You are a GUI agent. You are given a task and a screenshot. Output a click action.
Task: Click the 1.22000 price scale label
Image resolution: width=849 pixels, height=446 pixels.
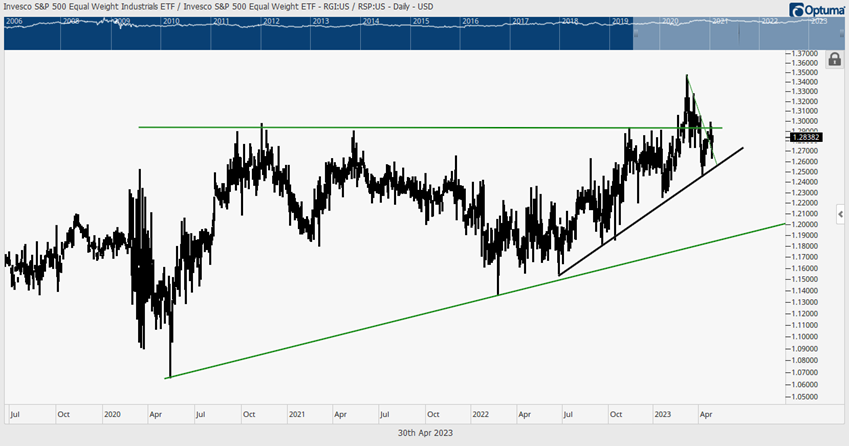(x=805, y=203)
